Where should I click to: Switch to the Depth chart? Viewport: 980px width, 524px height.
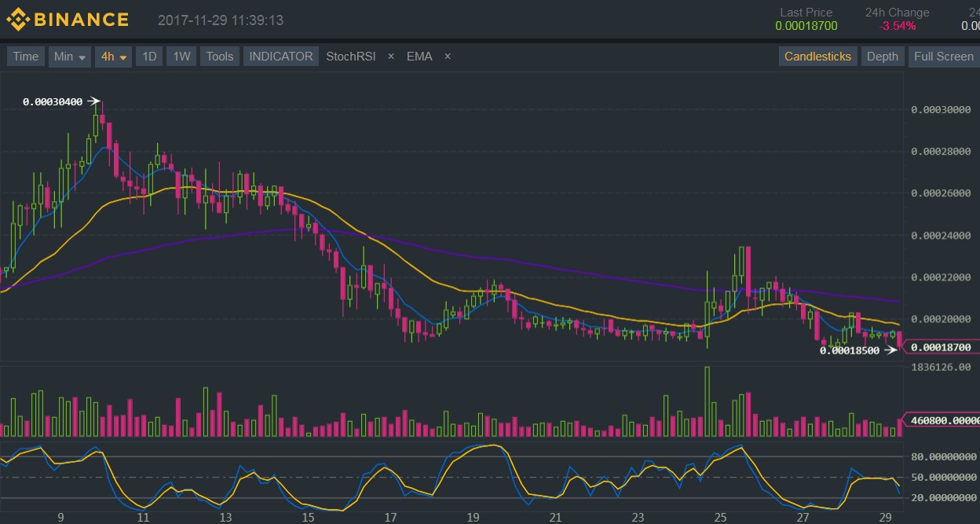[x=883, y=57]
